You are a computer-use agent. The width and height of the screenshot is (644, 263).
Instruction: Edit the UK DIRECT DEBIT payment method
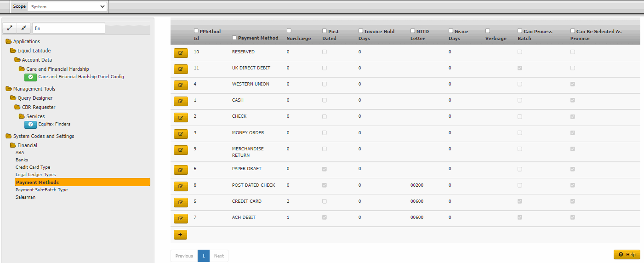click(x=181, y=69)
